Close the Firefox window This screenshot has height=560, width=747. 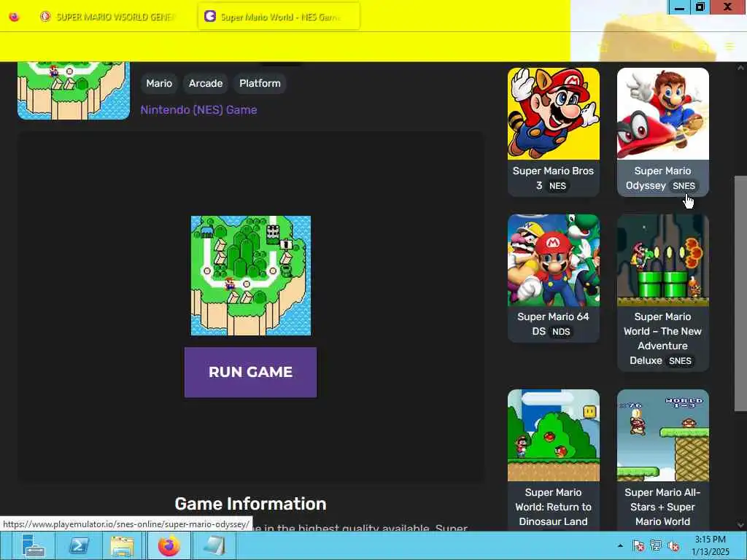tap(728, 7)
